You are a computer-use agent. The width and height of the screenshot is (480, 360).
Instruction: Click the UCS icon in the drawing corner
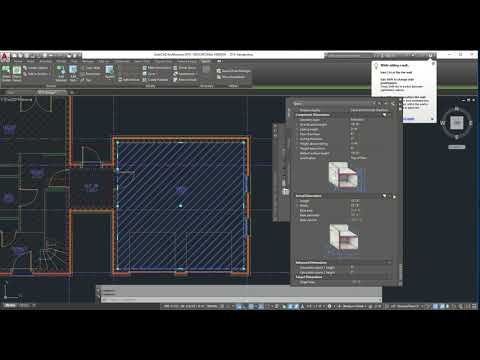pos(12,290)
